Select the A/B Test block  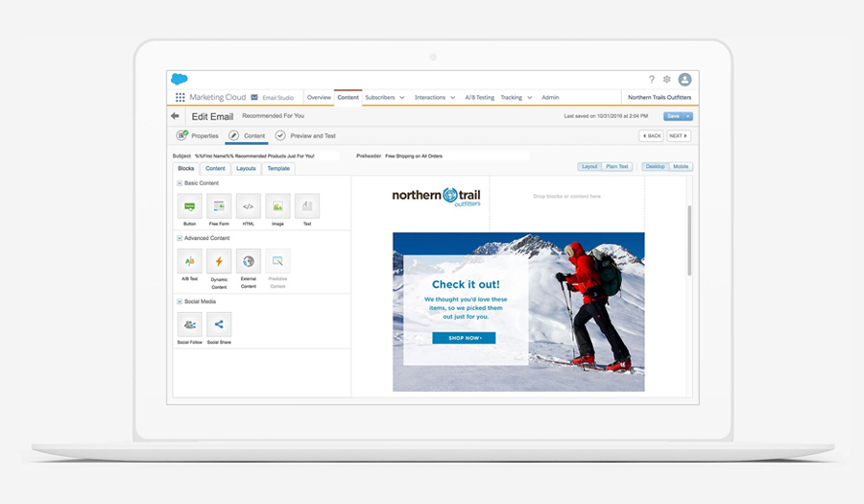tap(189, 261)
